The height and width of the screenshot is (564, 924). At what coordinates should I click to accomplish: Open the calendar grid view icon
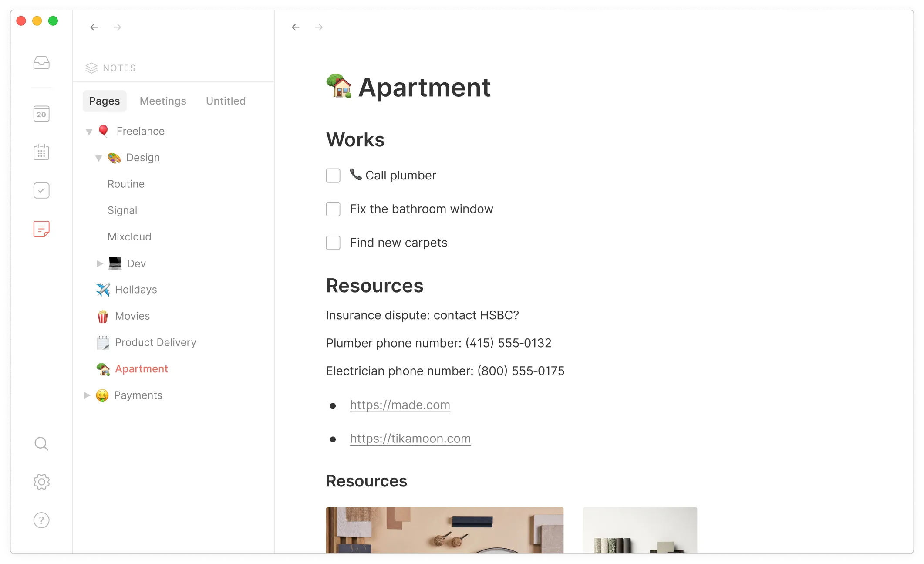[41, 152]
